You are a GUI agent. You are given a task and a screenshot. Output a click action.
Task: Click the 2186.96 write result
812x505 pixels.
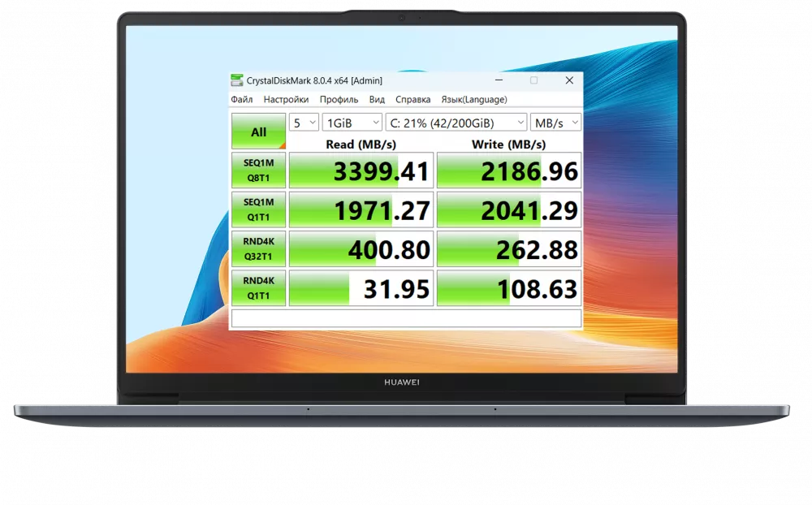click(509, 170)
